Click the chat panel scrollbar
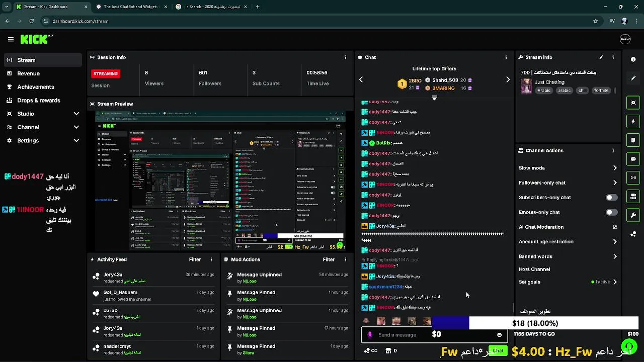Screen dimensions: 644x362 513,307
